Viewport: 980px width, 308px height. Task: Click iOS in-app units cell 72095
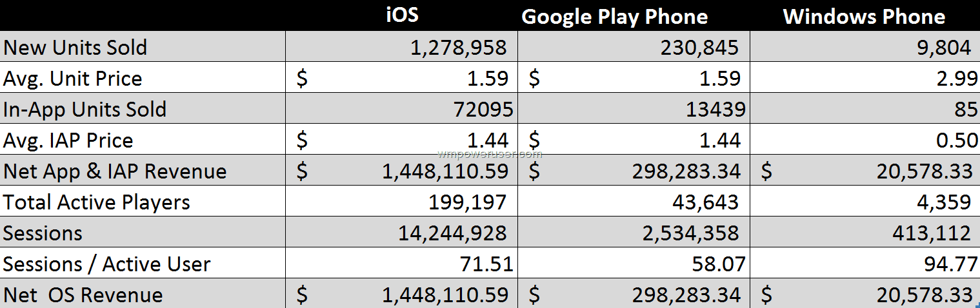401,109
